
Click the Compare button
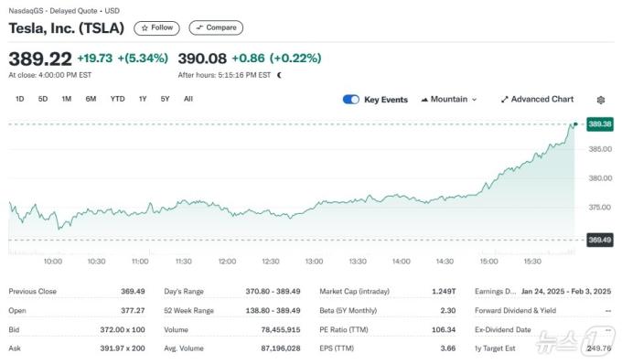[x=216, y=27]
